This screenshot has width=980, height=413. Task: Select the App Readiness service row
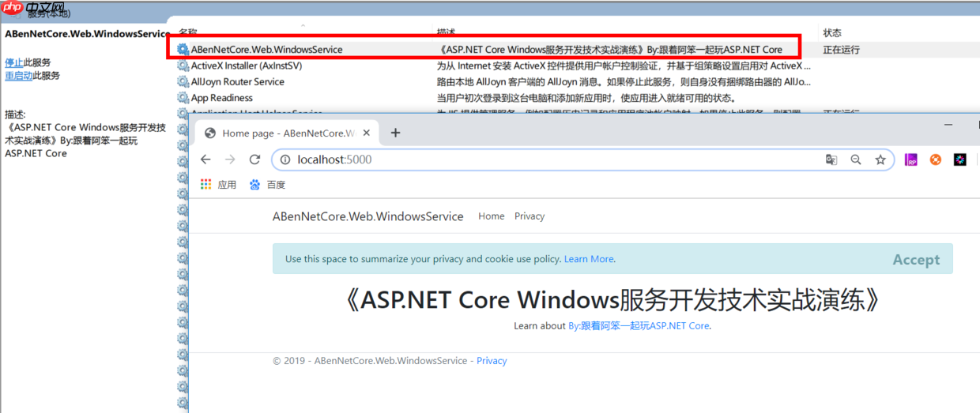tap(222, 98)
